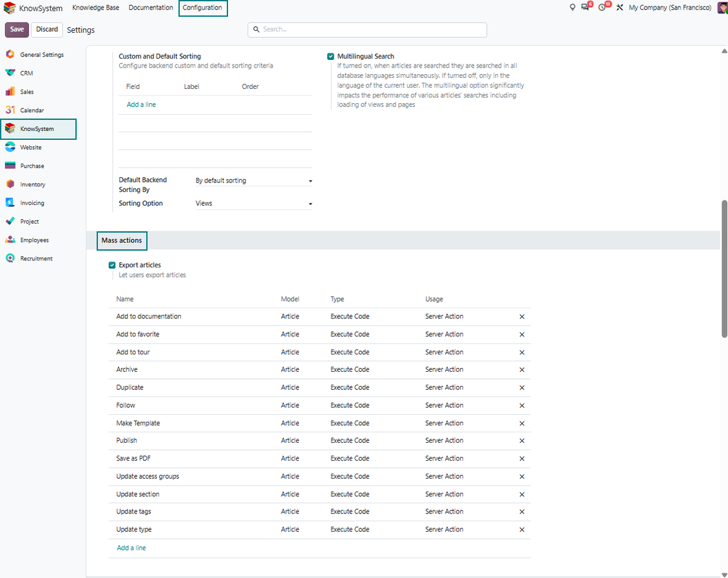The height and width of the screenshot is (578, 728).
Task: Save the settings changes
Action: pyautogui.click(x=17, y=29)
